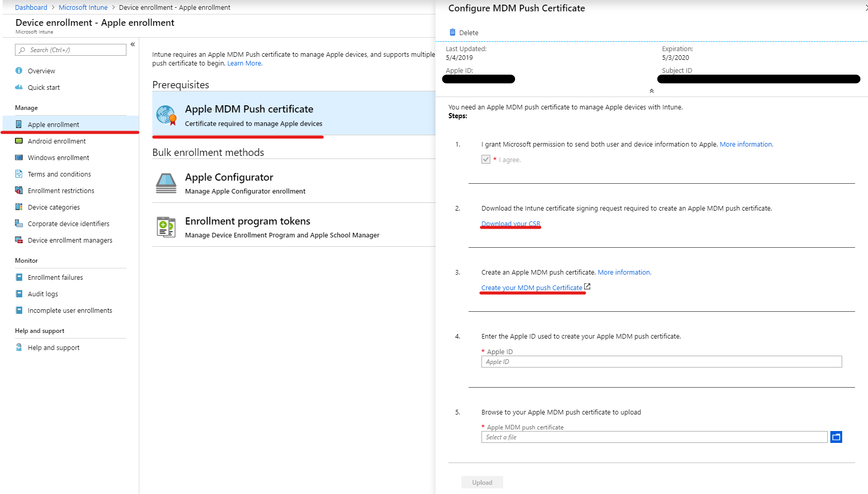This screenshot has width=868, height=494.
Task: Click the Windows enrollment icon
Action: tap(19, 157)
